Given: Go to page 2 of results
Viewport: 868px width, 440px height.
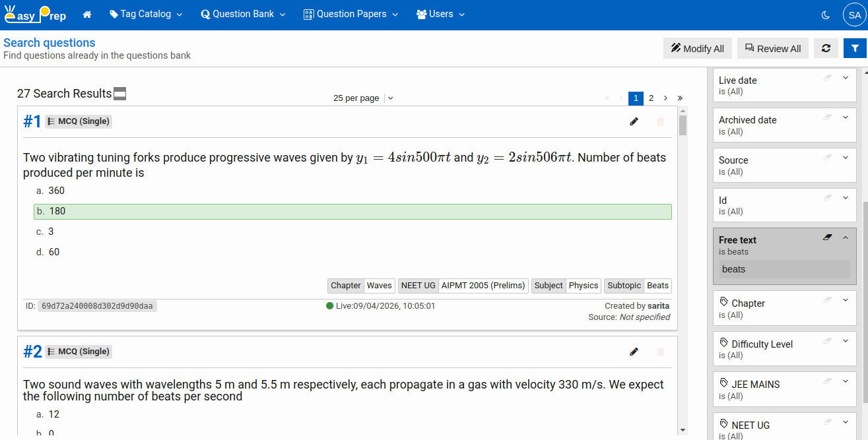Looking at the screenshot, I should [651, 98].
